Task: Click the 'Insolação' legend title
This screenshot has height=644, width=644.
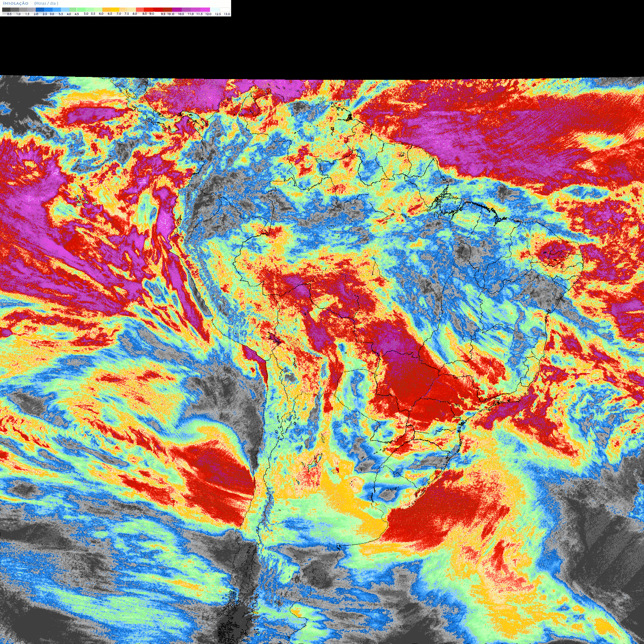Action: tap(16, 4)
